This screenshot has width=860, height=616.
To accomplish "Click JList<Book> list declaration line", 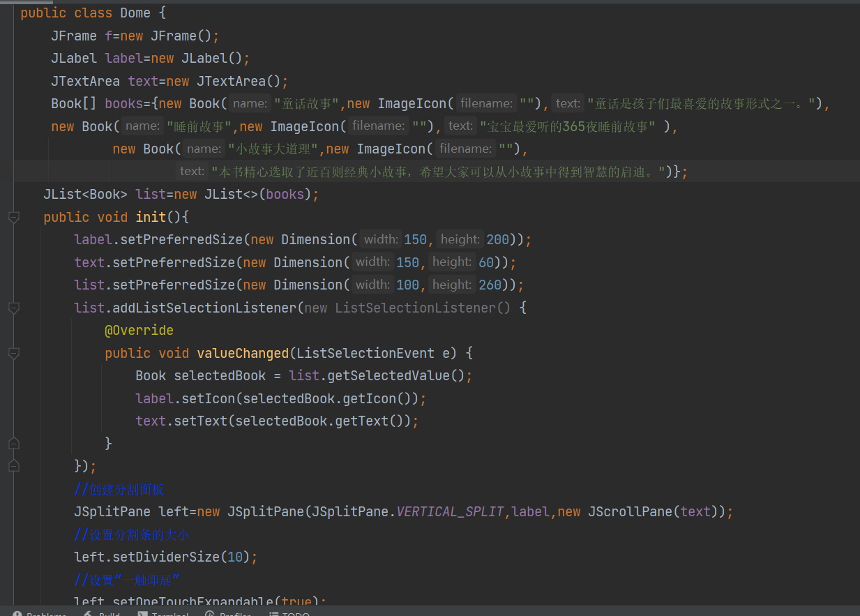I will click(x=181, y=194).
